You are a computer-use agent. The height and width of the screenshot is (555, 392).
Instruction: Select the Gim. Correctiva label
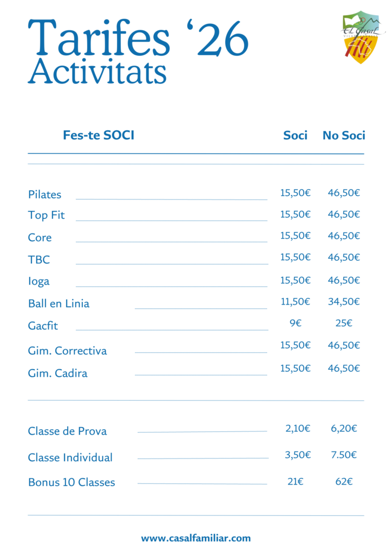click(67, 351)
